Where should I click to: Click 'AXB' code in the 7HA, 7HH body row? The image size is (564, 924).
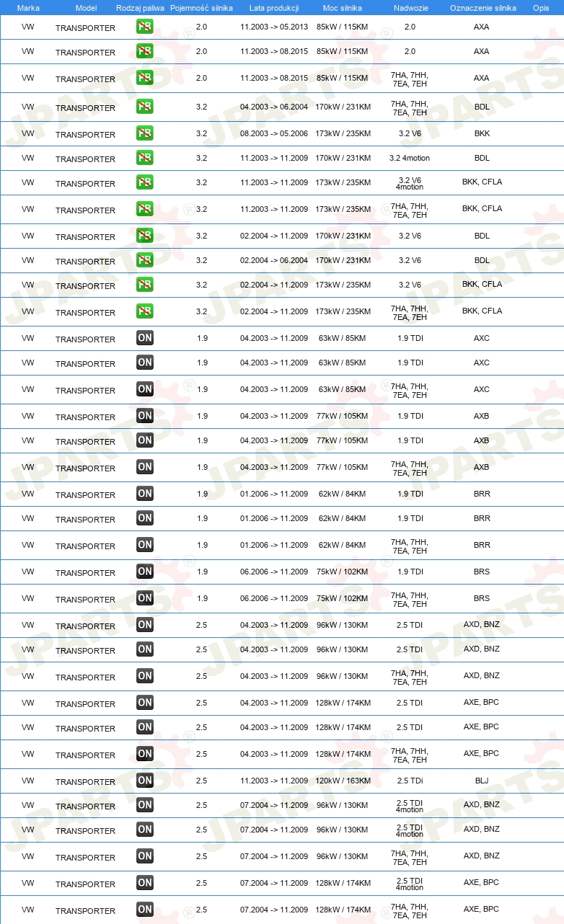click(x=482, y=467)
